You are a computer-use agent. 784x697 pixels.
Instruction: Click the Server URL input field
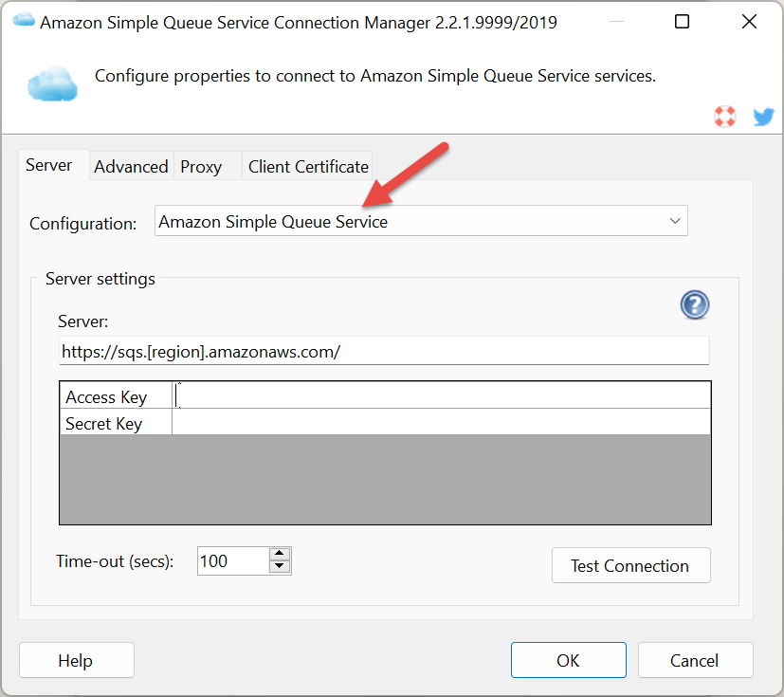click(x=384, y=351)
